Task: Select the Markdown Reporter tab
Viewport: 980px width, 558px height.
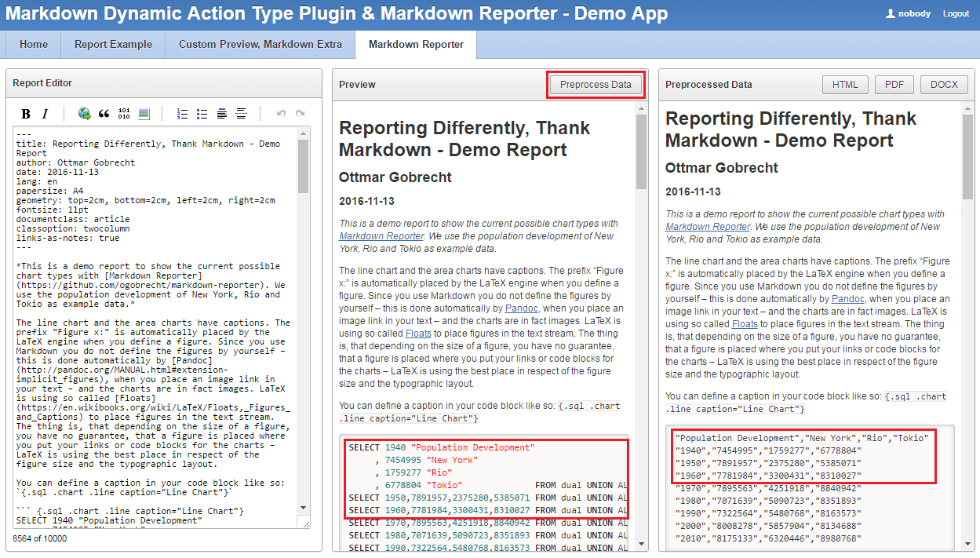Action: pyautogui.click(x=416, y=44)
